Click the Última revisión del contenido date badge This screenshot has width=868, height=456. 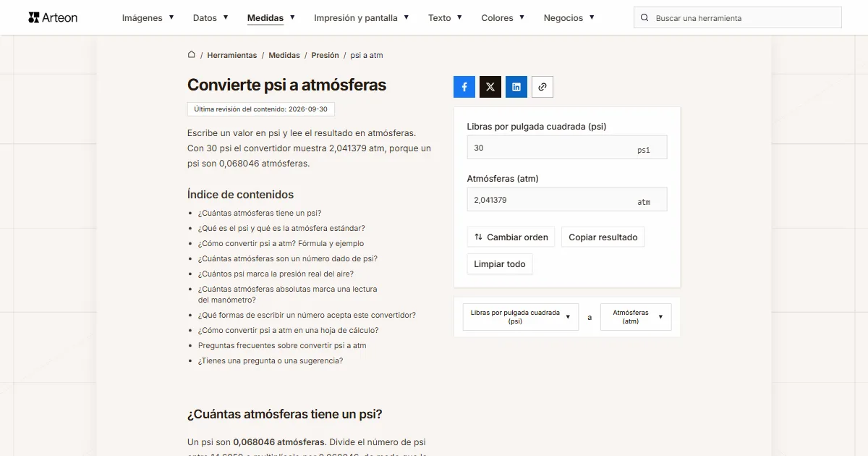point(260,109)
